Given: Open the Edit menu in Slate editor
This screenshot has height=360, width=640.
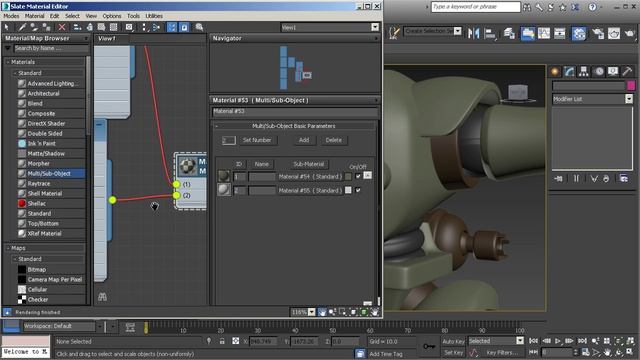Looking at the screenshot, I should pyautogui.click(x=54, y=16).
